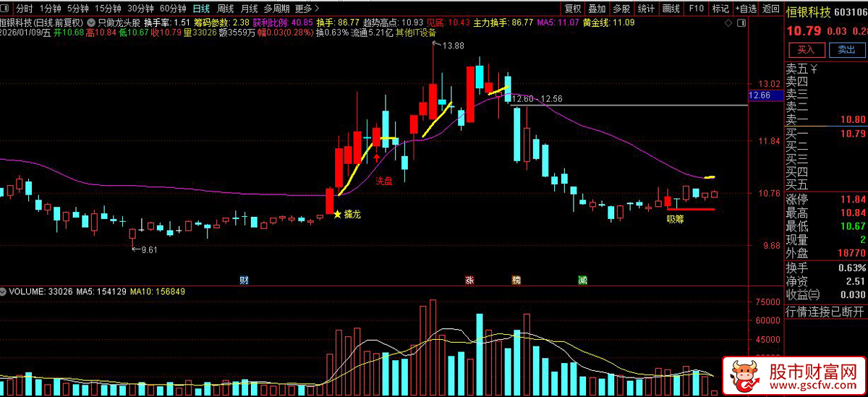Switch to the 15分钟 chart period
868x397 pixels.
(109, 9)
